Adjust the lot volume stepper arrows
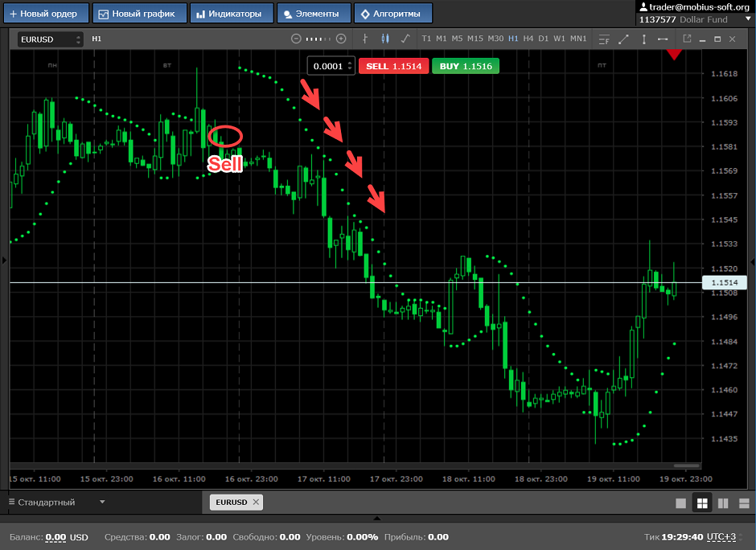 [350, 66]
